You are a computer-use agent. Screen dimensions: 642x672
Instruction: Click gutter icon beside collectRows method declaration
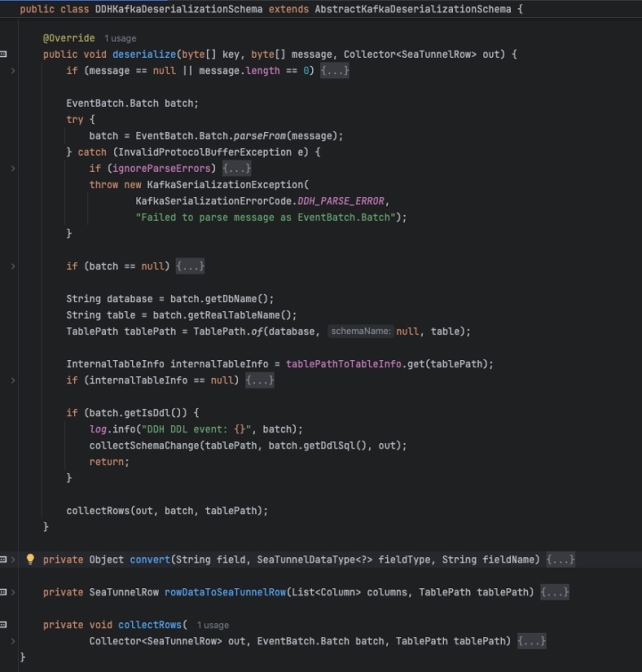4,625
